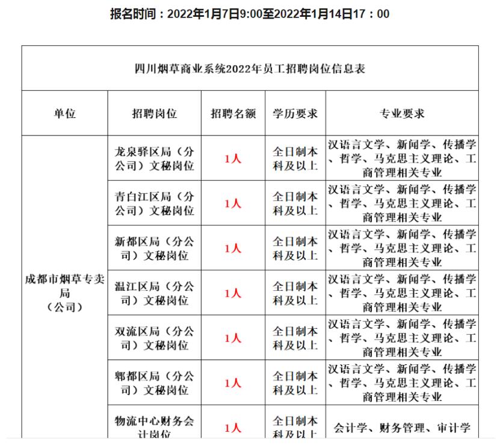This screenshot has width=503, height=448.
Task: Click the red 1人 quota beside 龙泉驿区局 row
Action: tap(234, 155)
